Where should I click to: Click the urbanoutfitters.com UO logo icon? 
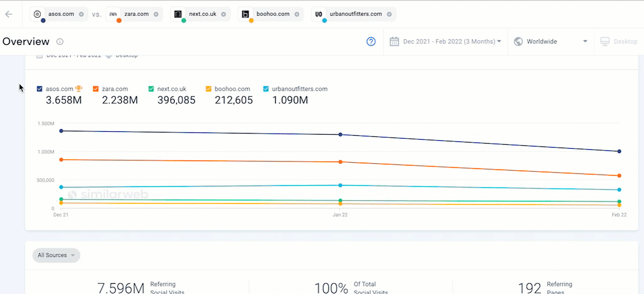tap(319, 14)
